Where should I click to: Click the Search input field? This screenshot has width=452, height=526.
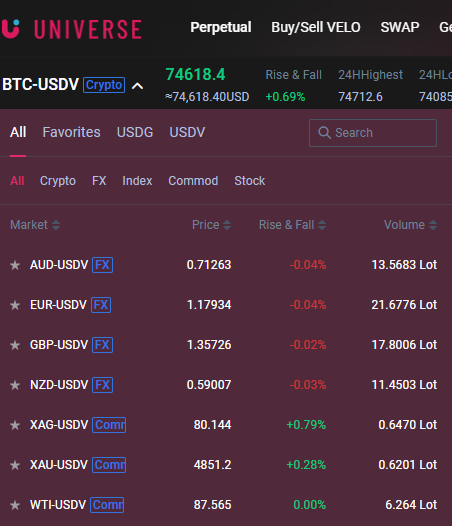point(373,133)
